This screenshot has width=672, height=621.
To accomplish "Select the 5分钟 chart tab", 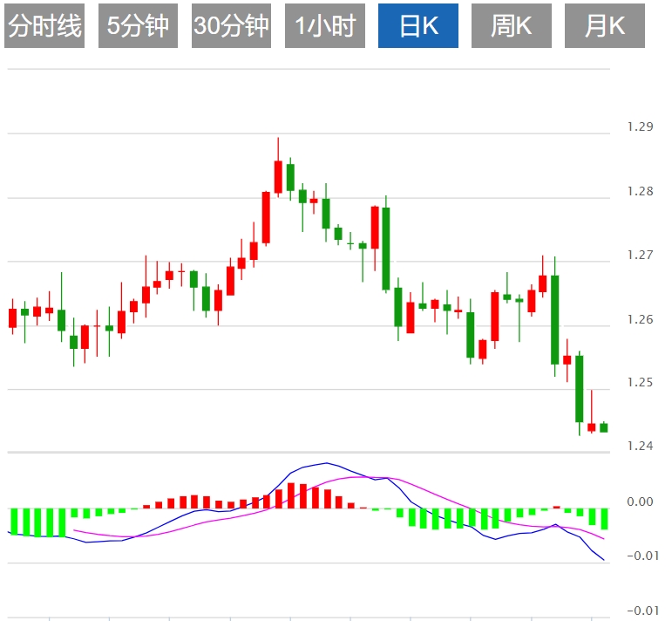I will 138,26.
